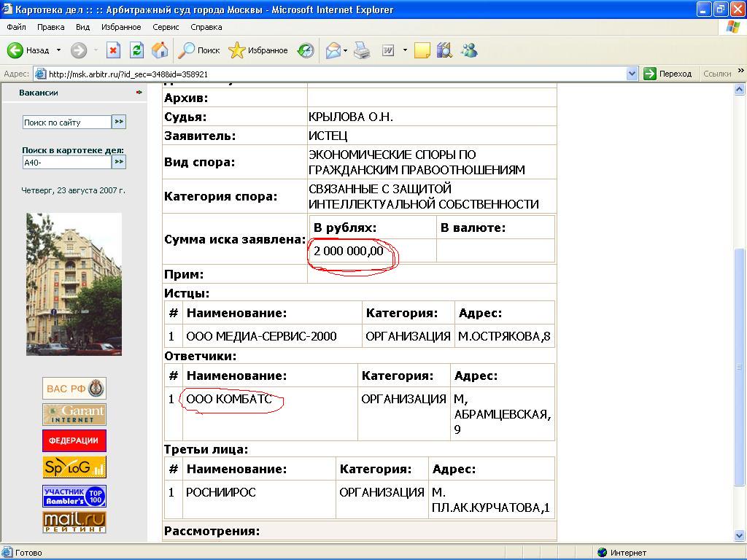Open the Вакансии sidebar link
Image resolution: width=747 pixels, height=560 pixels.
coord(39,93)
